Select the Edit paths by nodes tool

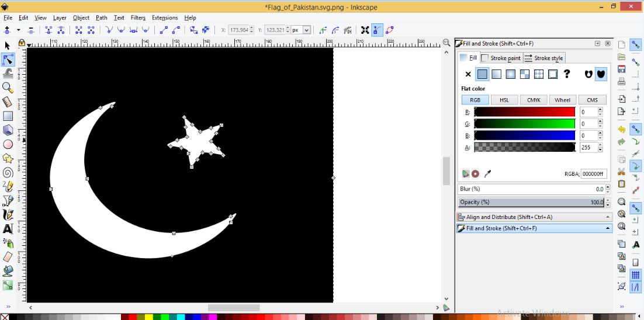click(8, 60)
